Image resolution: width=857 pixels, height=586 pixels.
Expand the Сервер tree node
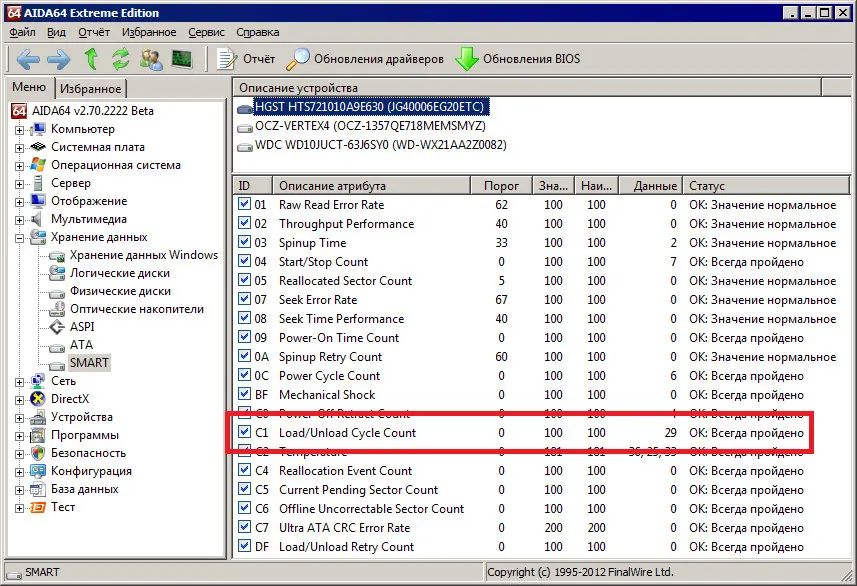(x=20, y=184)
